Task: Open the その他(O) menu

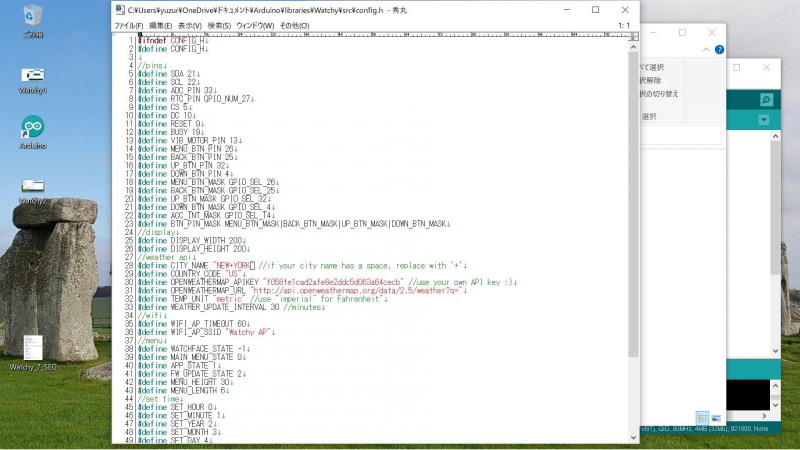Action: coord(294,26)
